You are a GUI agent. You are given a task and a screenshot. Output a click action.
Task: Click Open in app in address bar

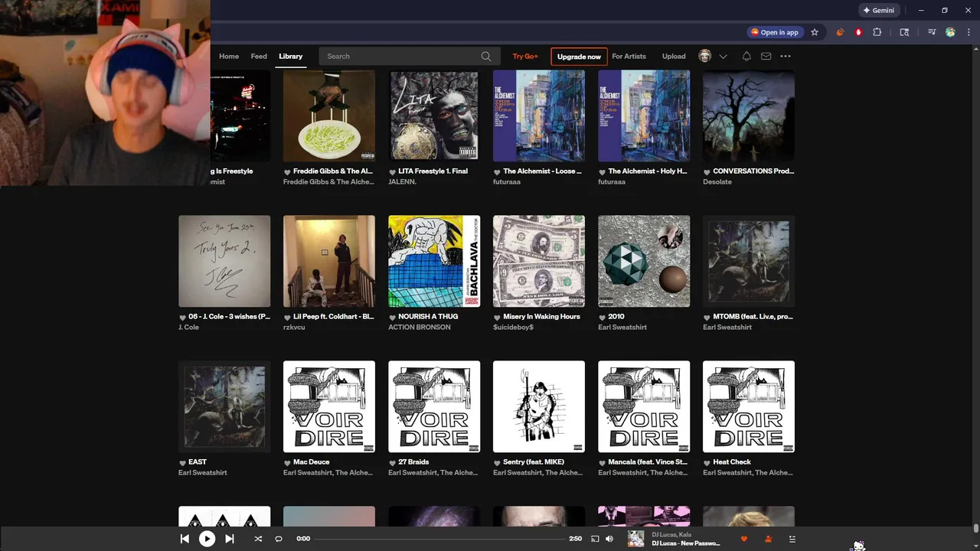point(775,32)
